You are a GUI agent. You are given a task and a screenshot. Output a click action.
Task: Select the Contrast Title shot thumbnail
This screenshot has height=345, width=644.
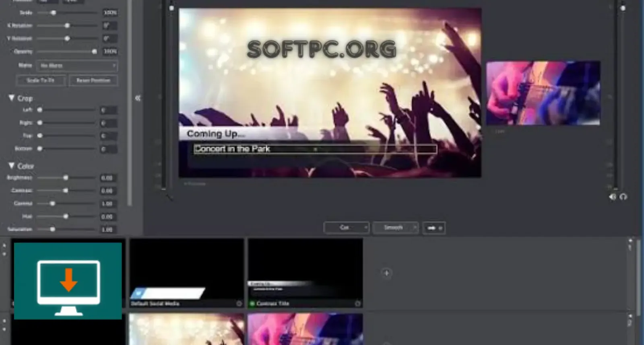[x=305, y=273]
